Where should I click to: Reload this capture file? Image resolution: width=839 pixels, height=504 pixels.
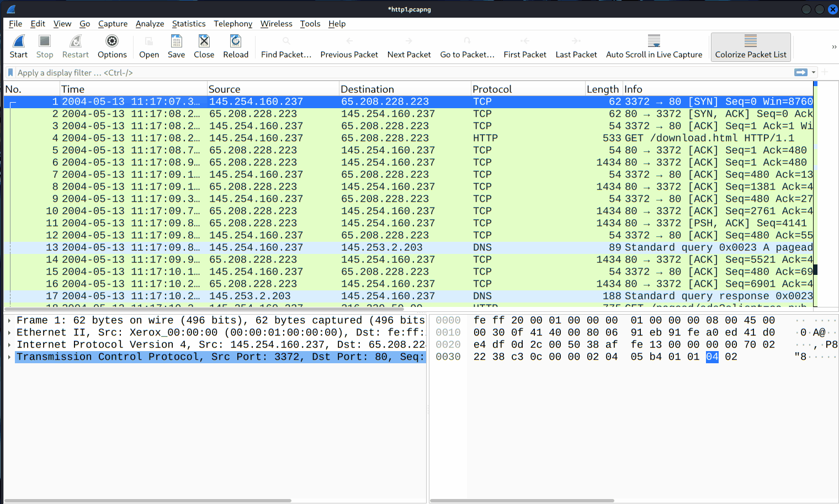click(236, 47)
